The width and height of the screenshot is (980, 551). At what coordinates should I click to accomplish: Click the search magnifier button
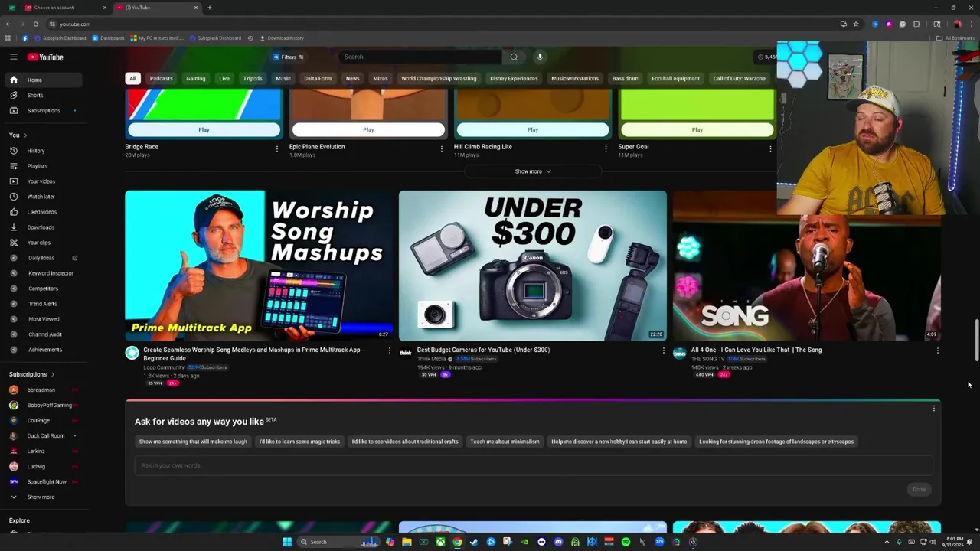tap(514, 57)
